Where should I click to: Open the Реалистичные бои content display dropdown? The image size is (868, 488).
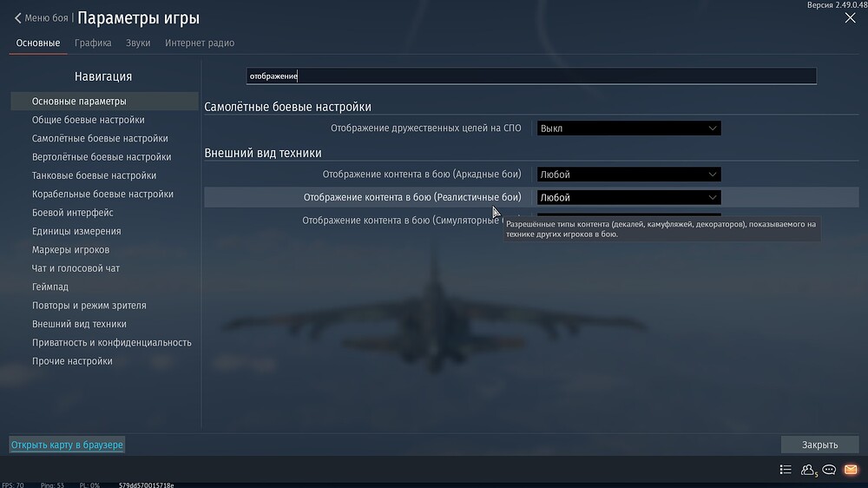[628, 198]
